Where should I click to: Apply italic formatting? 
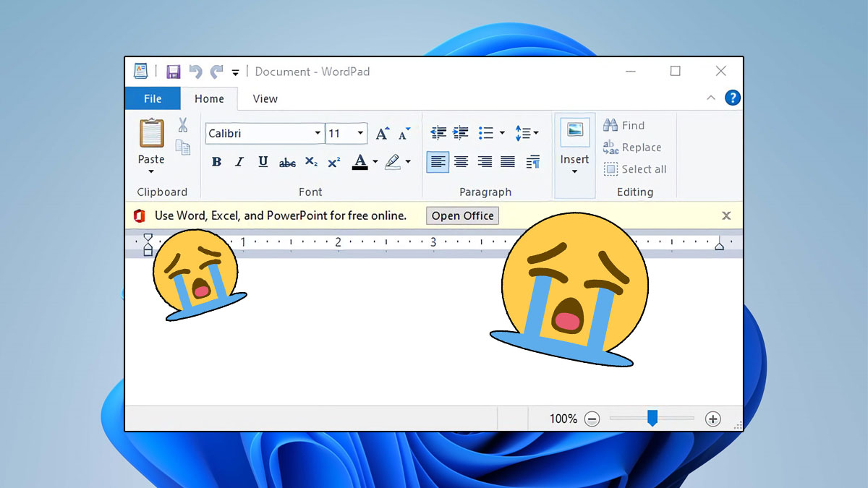(x=239, y=161)
